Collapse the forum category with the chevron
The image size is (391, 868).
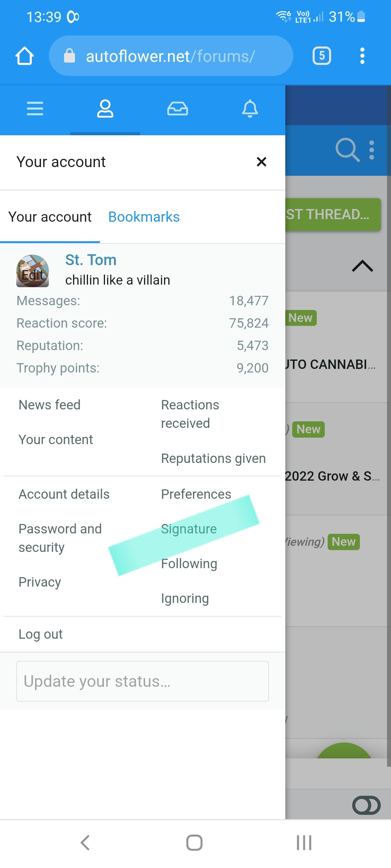tap(362, 266)
